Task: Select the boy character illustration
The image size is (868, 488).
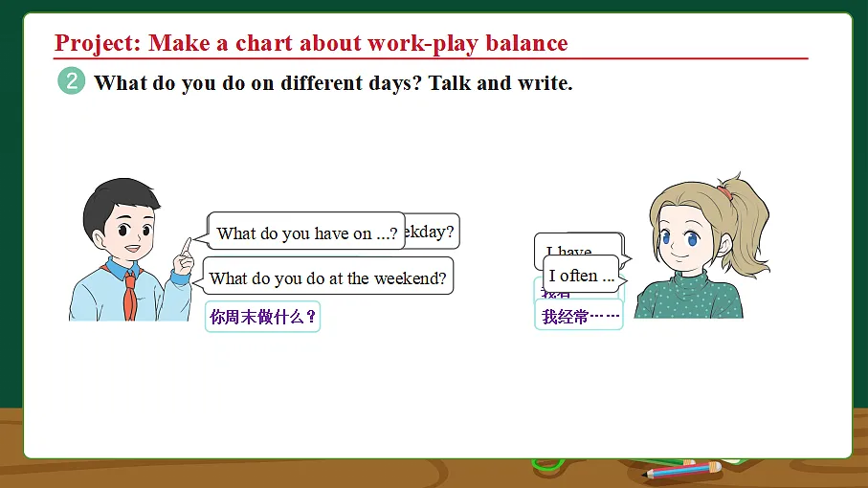Action: [131, 250]
